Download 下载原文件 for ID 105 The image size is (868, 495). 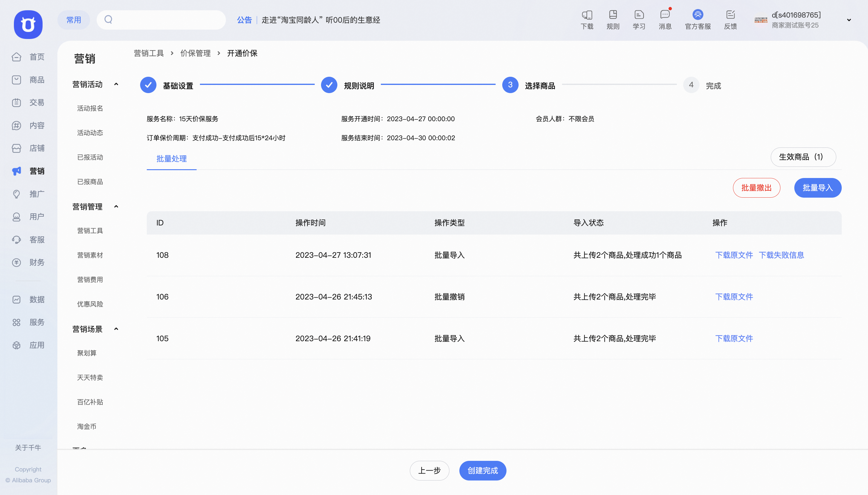coord(734,338)
